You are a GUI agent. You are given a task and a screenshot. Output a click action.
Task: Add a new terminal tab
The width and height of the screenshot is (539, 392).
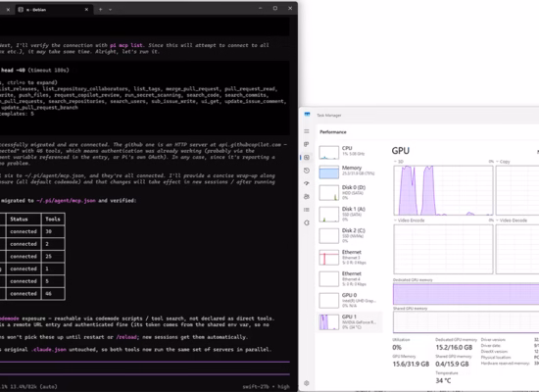(100, 10)
